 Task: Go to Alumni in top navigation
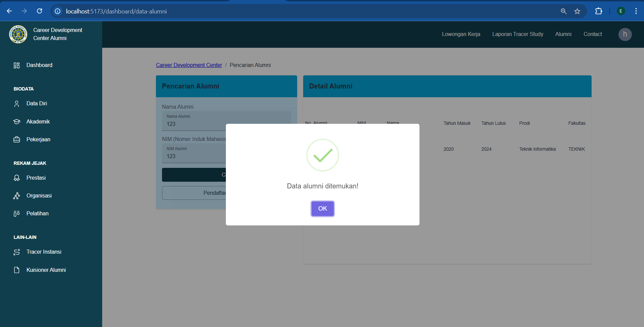click(563, 34)
